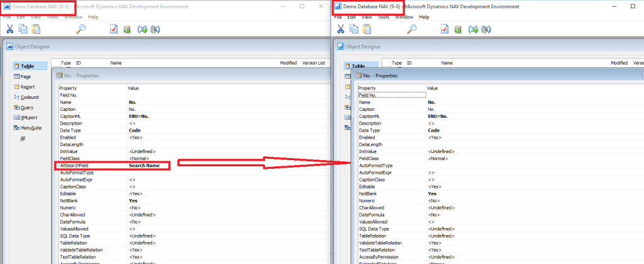Screen dimensions: 644x264
Task: Open the Tools menu in right NAV window
Action: click(385, 17)
